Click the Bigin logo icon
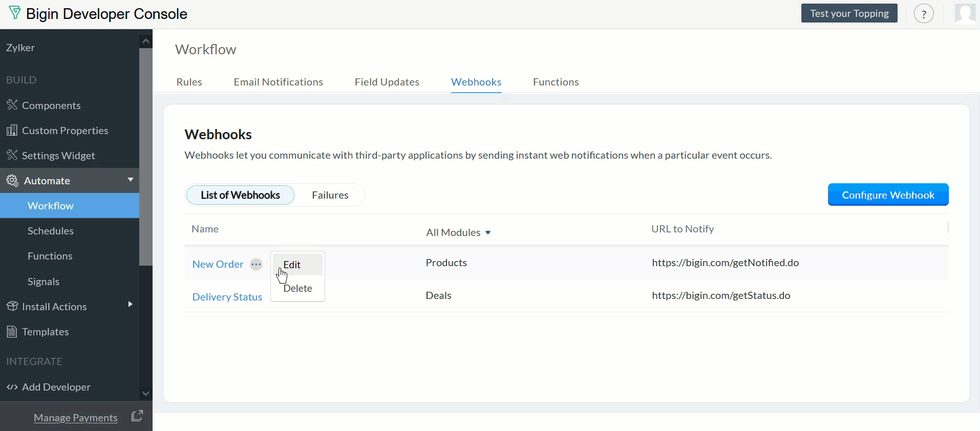Viewport: 980px width, 431px height. (15, 13)
